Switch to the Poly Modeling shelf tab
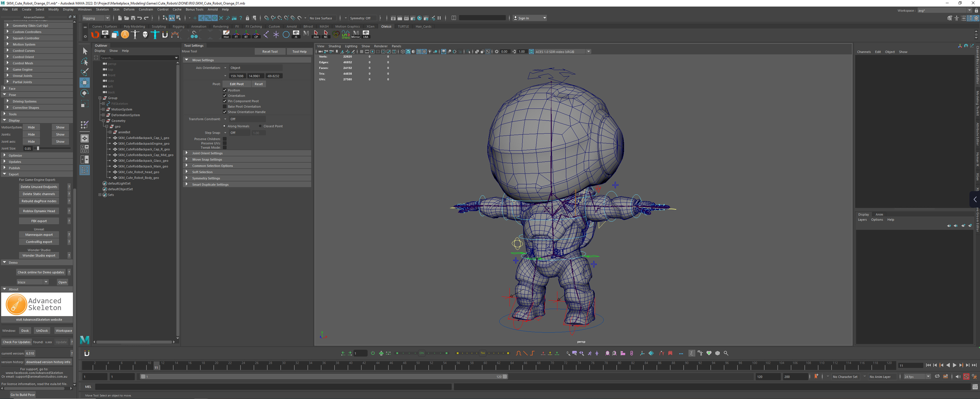Image resolution: width=980 pixels, height=399 pixels. 134,26
